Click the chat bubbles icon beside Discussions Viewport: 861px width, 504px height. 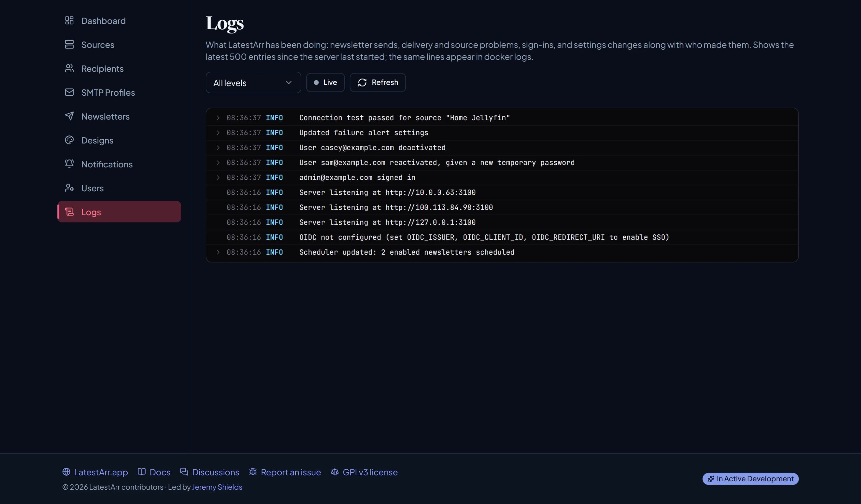184,472
